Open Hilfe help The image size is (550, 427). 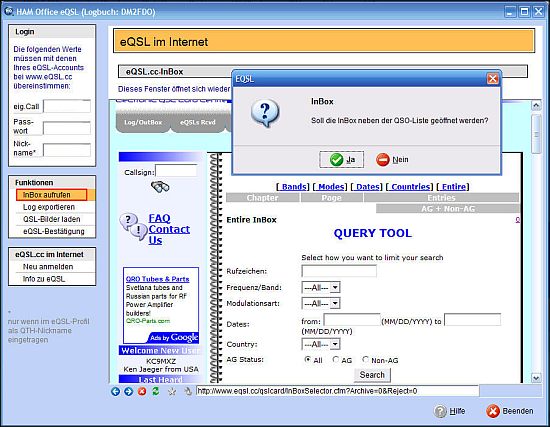(450, 411)
